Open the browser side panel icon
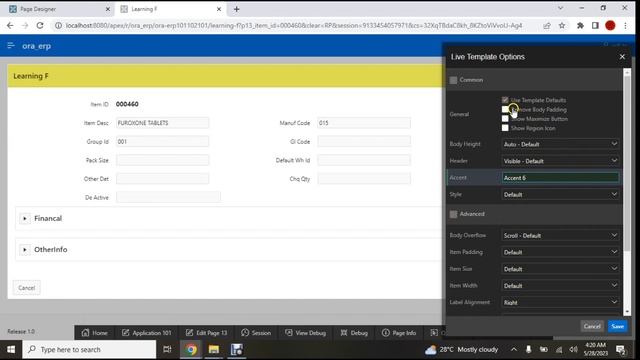This screenshot has width=640, height=360. click(595, 25)
